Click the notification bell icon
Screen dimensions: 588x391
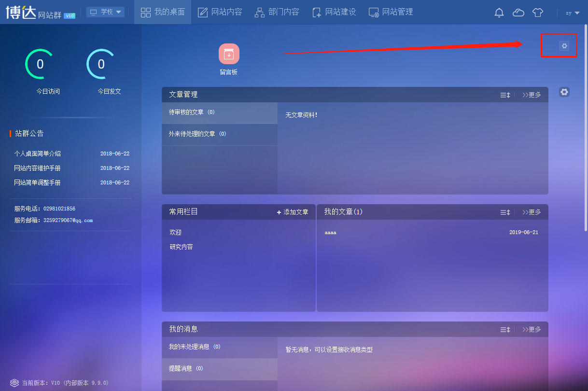[499, 13]
